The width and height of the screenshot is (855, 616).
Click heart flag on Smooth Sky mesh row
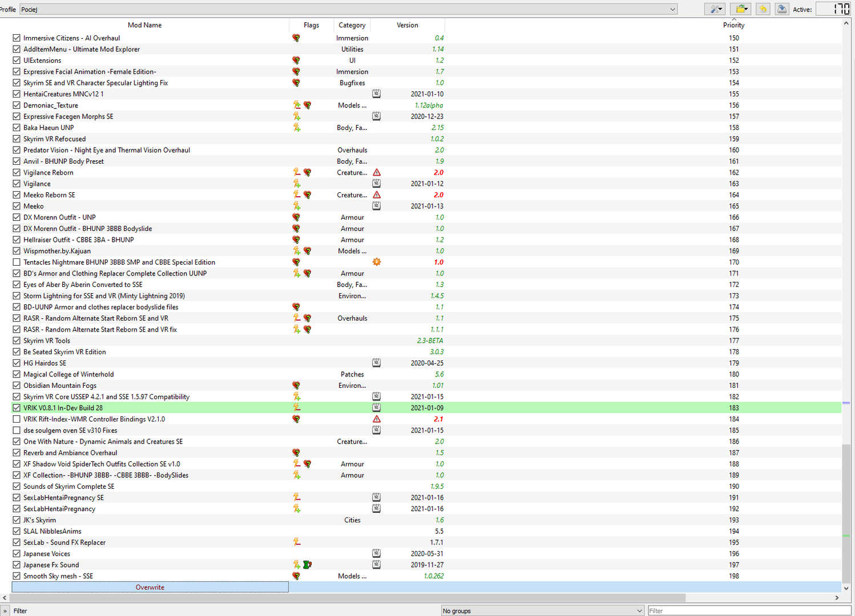296,576
